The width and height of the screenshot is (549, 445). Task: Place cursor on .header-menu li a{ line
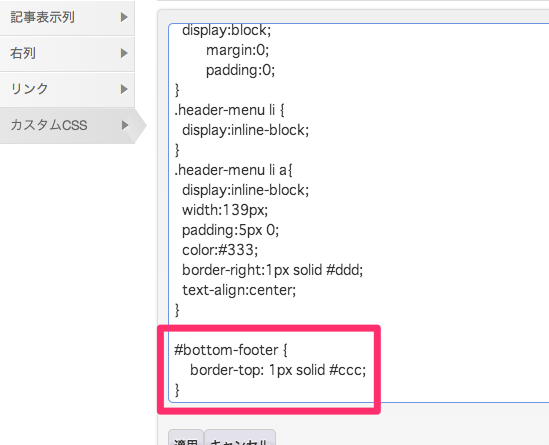233,170
